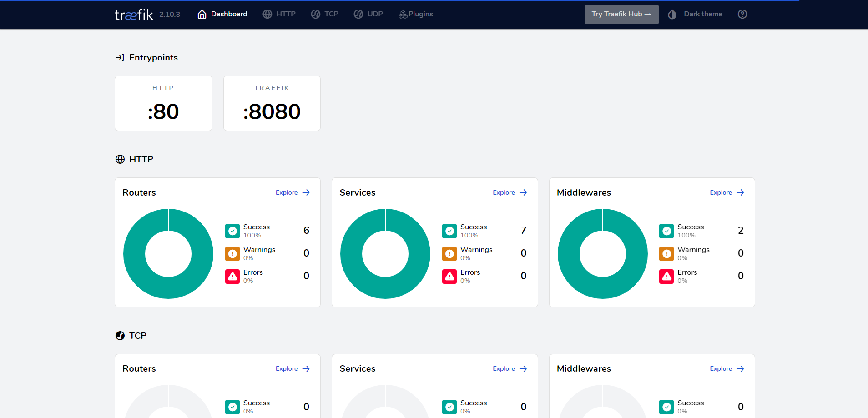The image size is (868, 418).
Task: Explore HTTP Services
Action: pyautogui.click(x=510, y=192)
